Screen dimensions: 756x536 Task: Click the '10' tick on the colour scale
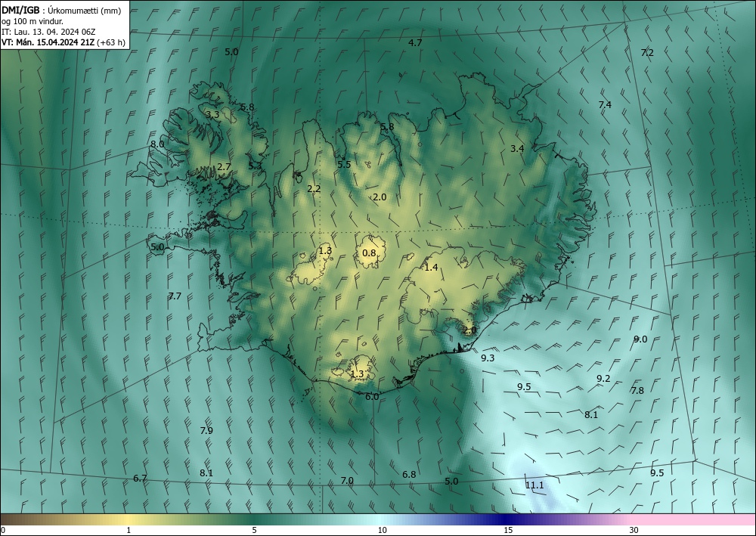382,530
